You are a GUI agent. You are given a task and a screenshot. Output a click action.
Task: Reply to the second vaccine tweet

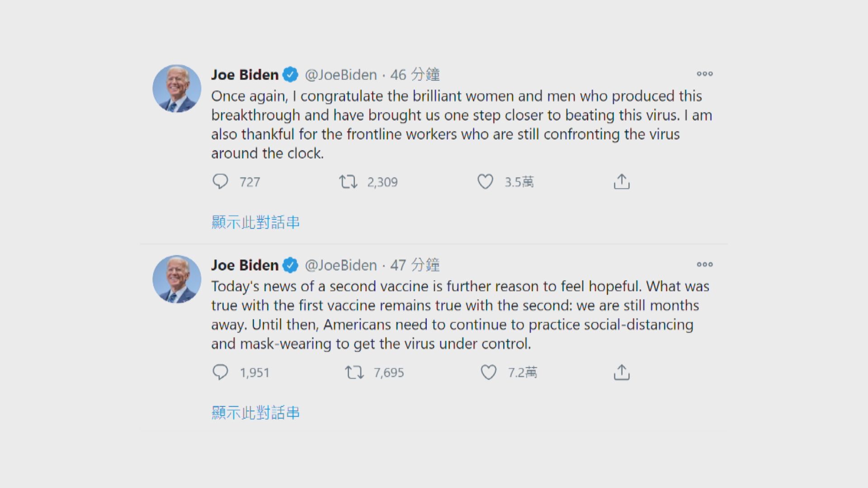221,372
